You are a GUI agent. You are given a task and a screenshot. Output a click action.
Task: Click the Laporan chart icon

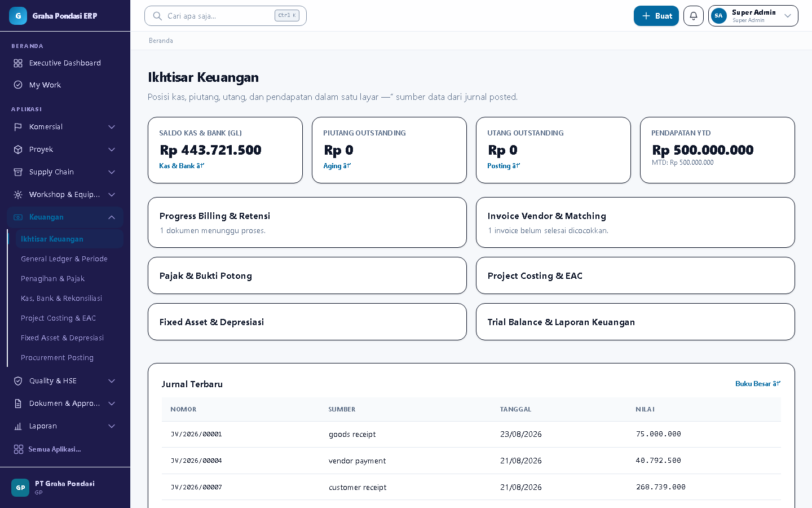pos(18,426)
